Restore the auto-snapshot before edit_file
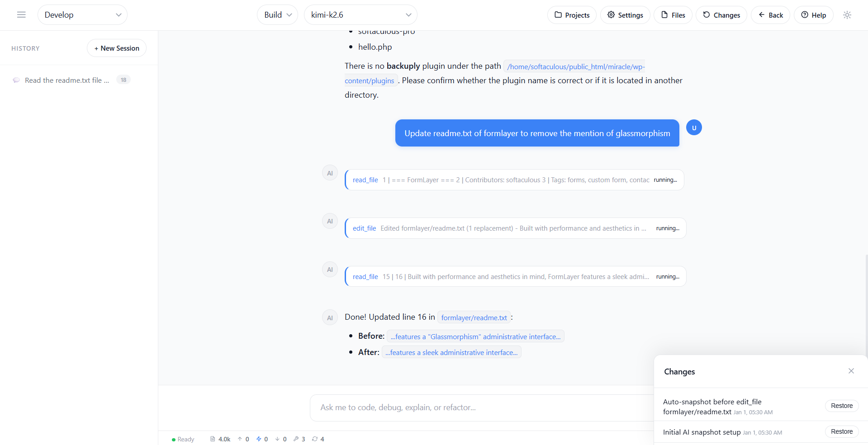 coord(842,406)
